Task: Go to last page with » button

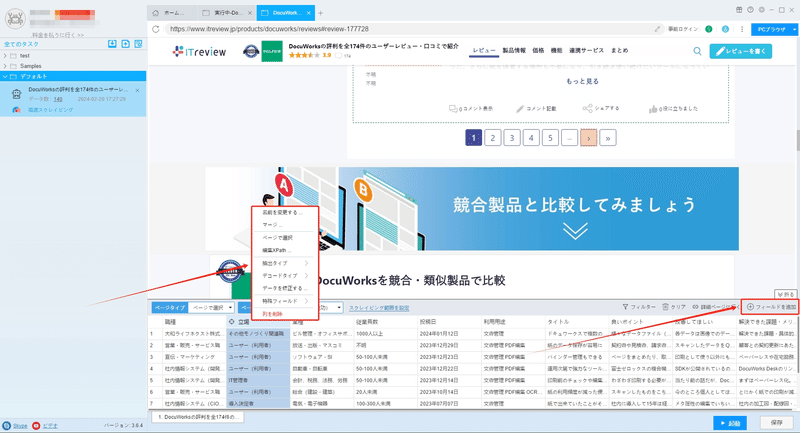Action: pos(608,138)
